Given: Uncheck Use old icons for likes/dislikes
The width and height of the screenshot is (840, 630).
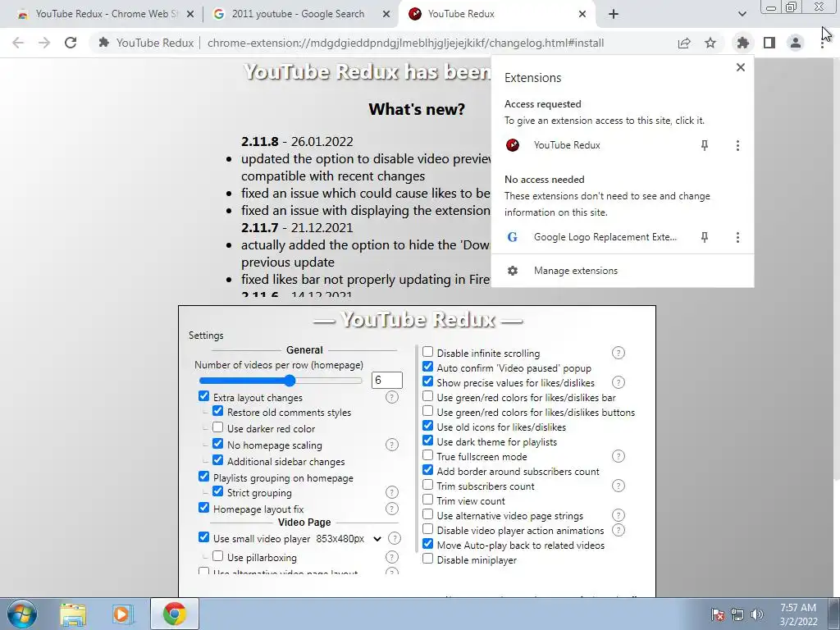Looking at the screenshot, I should [427, 426].
